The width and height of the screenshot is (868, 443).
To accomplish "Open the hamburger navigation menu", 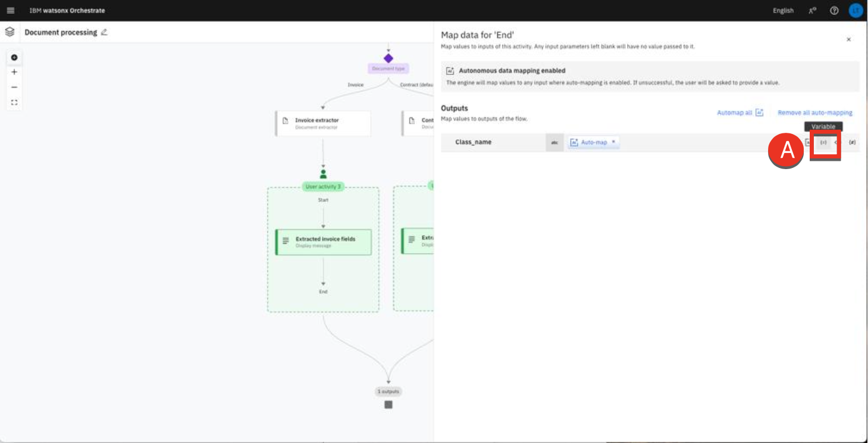I will click(x=10, y=10).
